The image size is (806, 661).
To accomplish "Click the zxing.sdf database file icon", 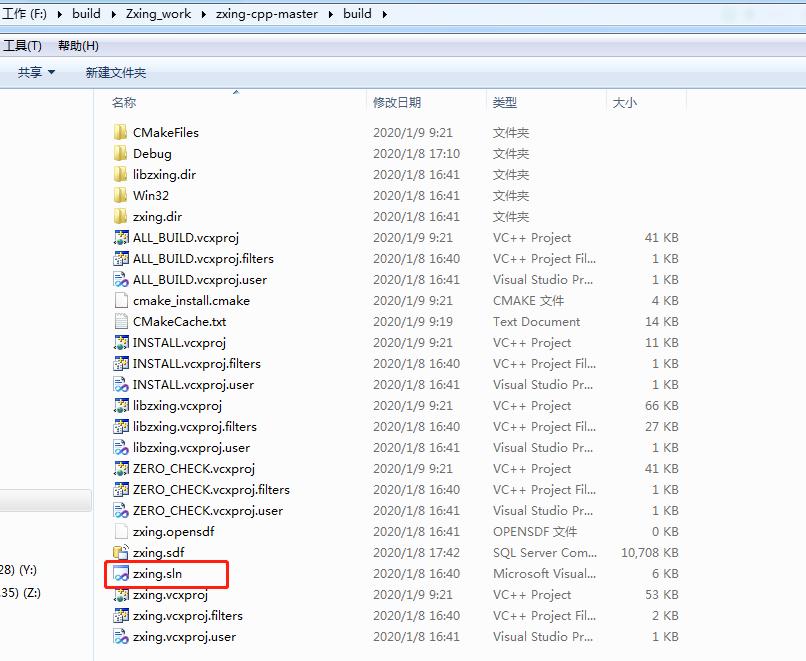I will point(121,553).
